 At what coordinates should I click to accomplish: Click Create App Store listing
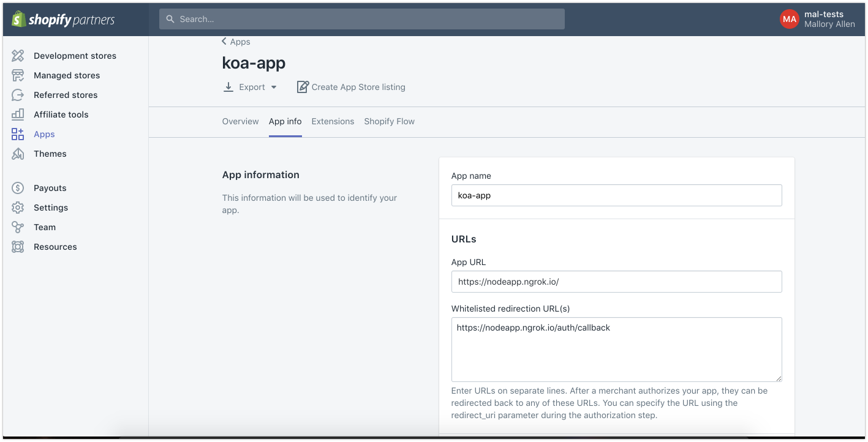(358, 87)
